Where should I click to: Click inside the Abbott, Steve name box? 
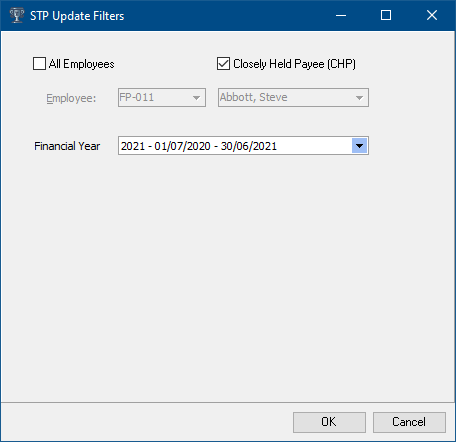coord(293,98)
